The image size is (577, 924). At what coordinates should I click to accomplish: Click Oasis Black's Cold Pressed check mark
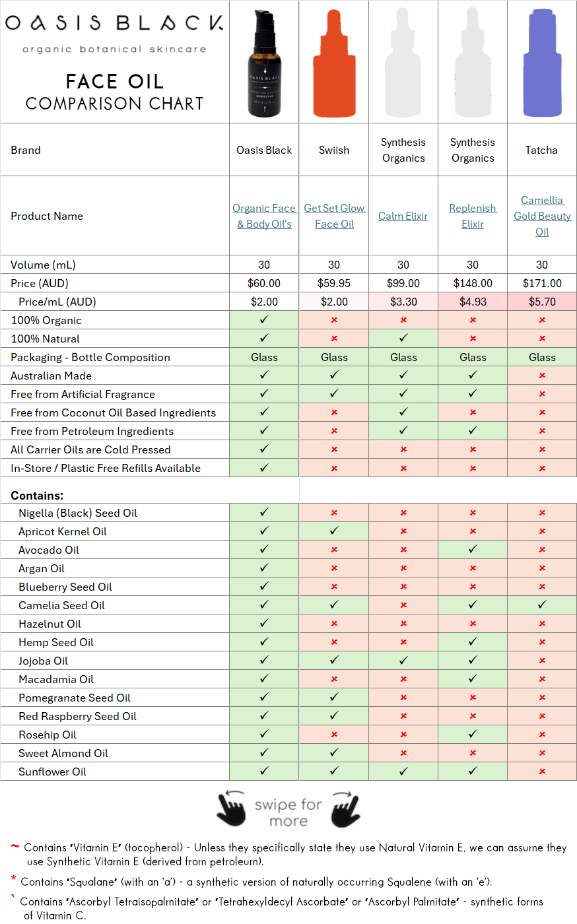click(x=264, y=449)
